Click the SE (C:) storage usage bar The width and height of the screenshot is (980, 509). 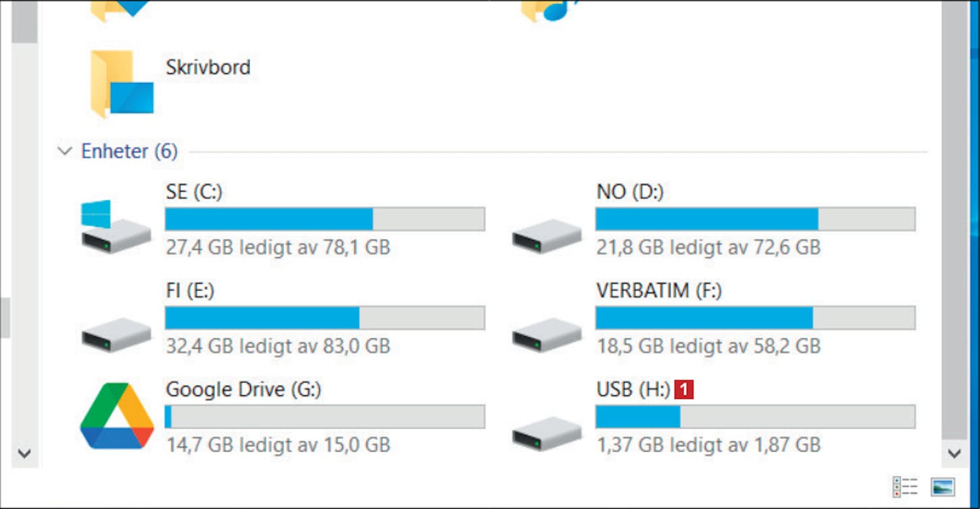click(325, 219)
